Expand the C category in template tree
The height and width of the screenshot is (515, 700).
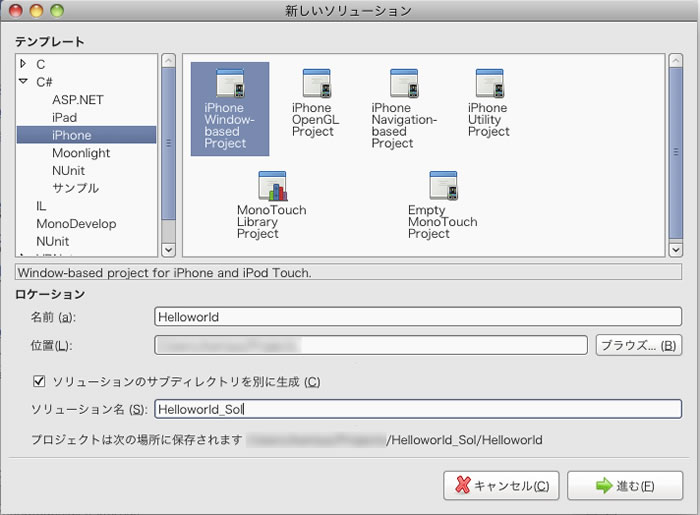pos(23,64)
